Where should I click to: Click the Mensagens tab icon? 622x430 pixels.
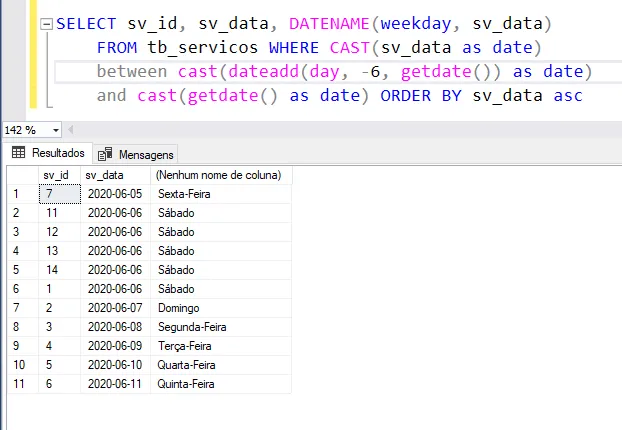(x=105, y=154)
